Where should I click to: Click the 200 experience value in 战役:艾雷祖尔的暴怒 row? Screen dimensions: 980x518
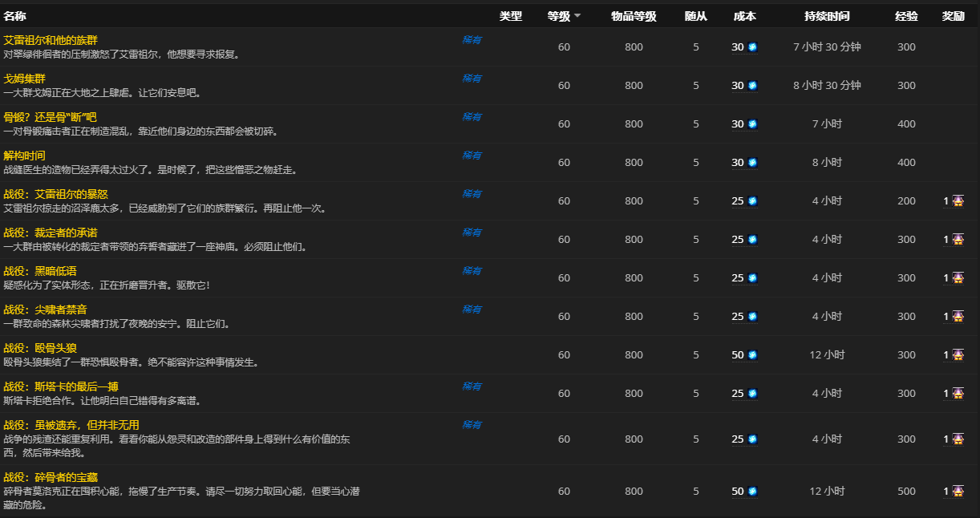(x=906, y=201)
